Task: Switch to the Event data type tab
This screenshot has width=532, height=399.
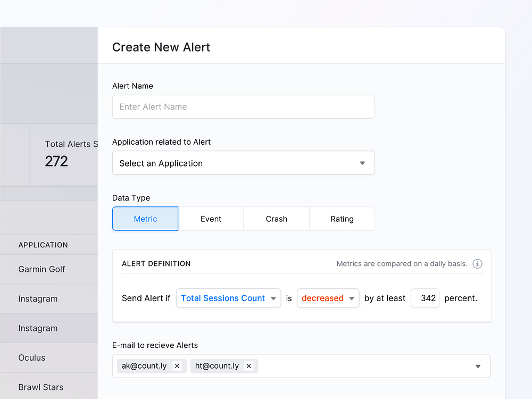Action: click(211, 219)
